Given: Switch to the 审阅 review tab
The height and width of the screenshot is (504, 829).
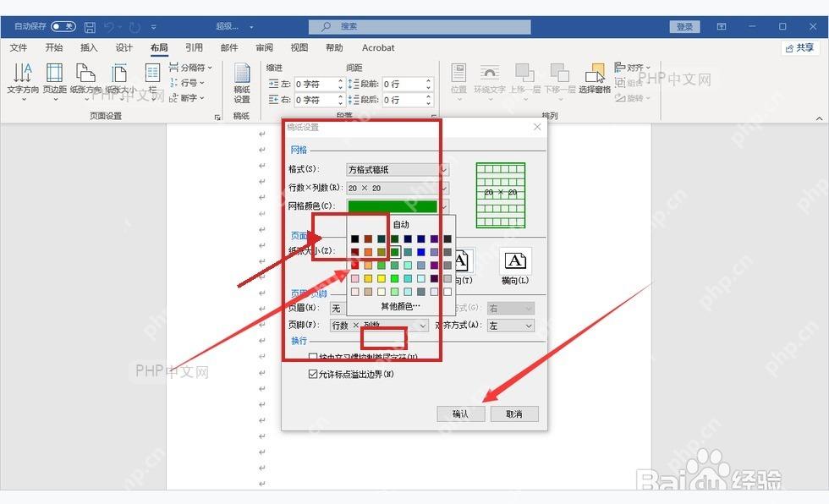Looking at the screenshot, I should click(x=264, y=47).
